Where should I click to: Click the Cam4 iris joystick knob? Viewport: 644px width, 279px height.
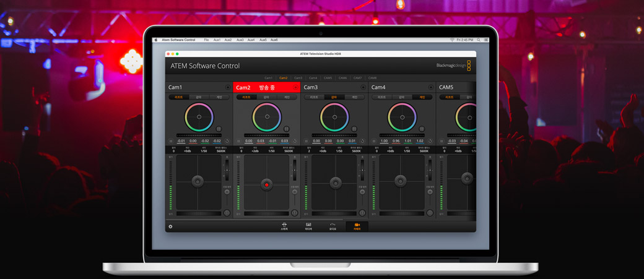click(401, 181)
